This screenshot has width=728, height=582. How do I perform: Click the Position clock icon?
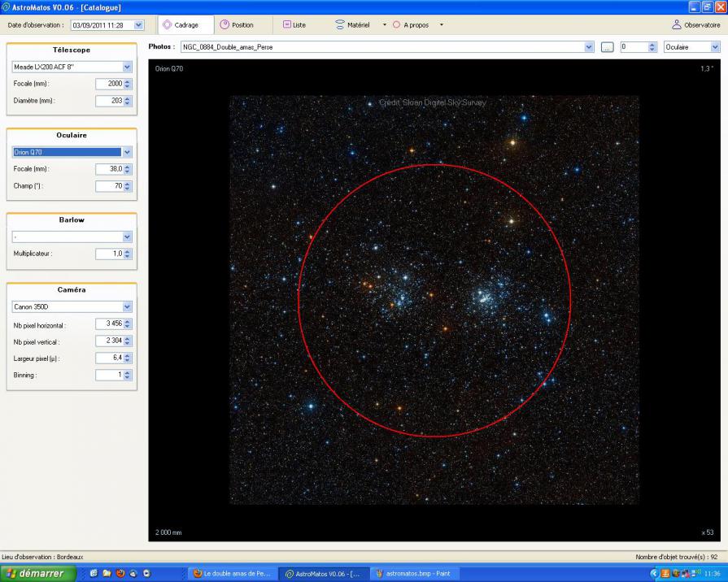[225, 24]
